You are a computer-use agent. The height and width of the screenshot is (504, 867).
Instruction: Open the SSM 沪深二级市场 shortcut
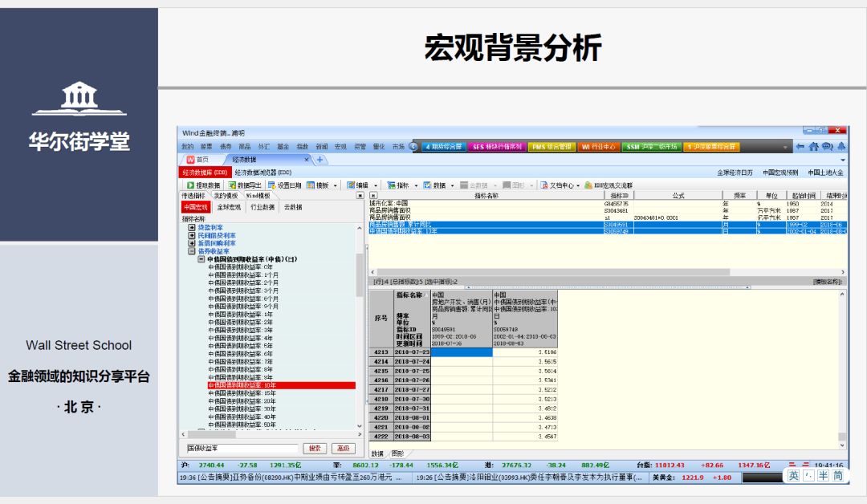[651, 147]
